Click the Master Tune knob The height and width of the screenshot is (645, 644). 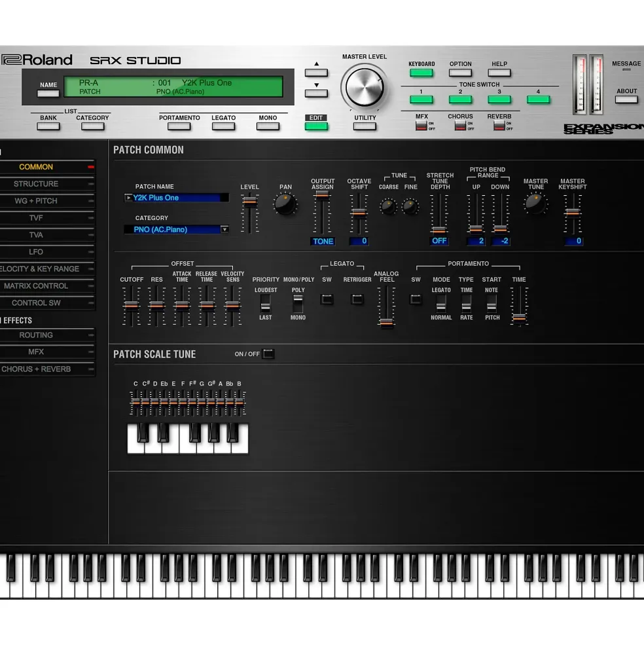pyautogui.click(x=535, y=203)
